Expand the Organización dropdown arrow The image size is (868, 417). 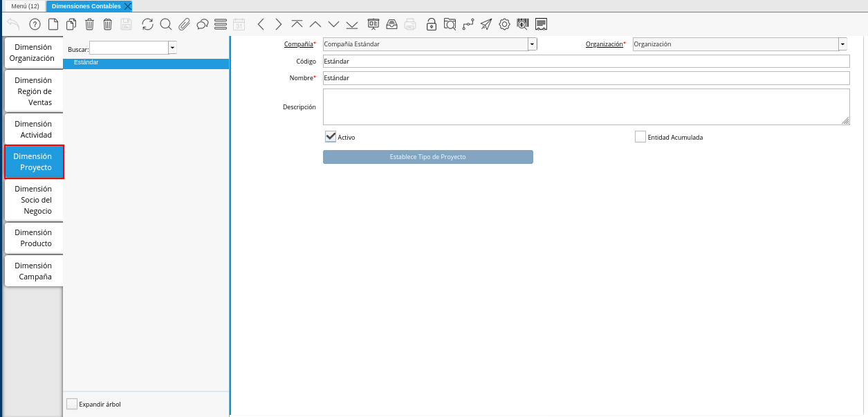coord(842,44)
